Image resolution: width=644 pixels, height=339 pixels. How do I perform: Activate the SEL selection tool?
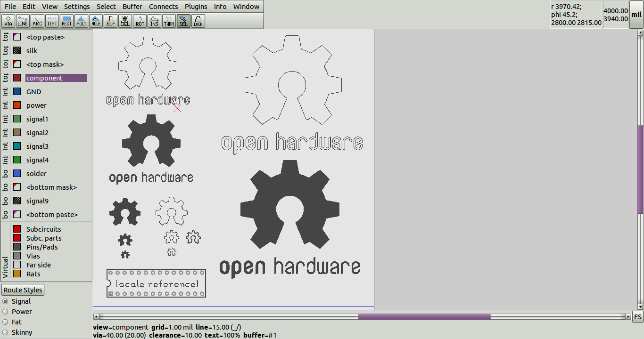(x=183, y=21)
